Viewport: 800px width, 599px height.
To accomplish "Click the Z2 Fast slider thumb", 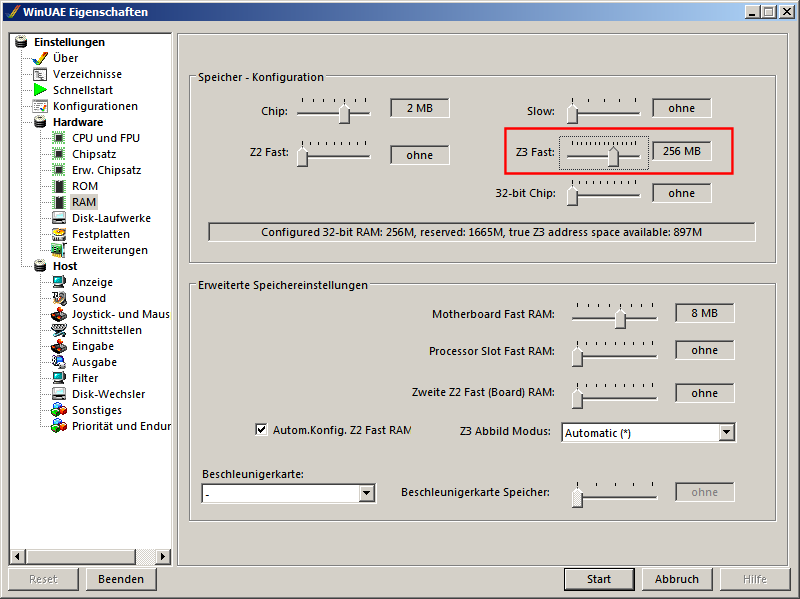I will point(303,156).
